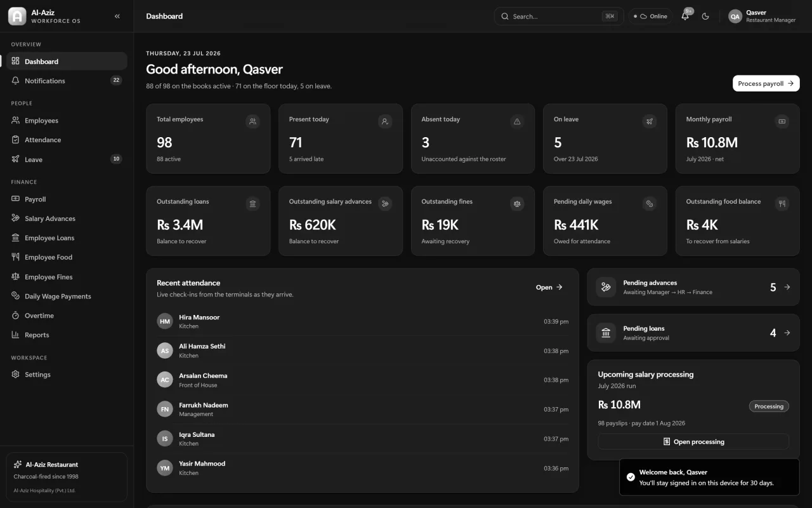Screen dimensions: 812x508
Task: Go to Employee Food
Action: coord(66,257)
